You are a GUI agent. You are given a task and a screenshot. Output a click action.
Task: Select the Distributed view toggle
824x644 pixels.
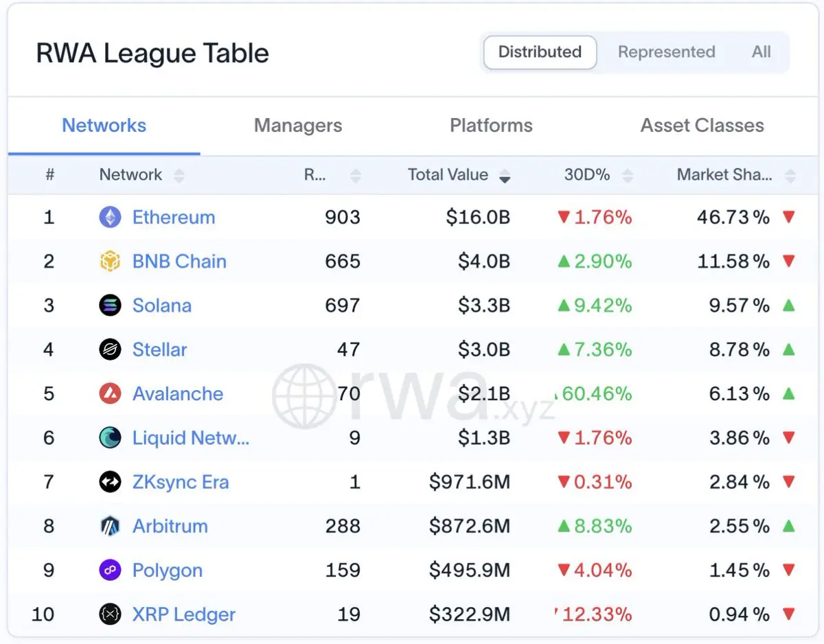coord(540,52)
